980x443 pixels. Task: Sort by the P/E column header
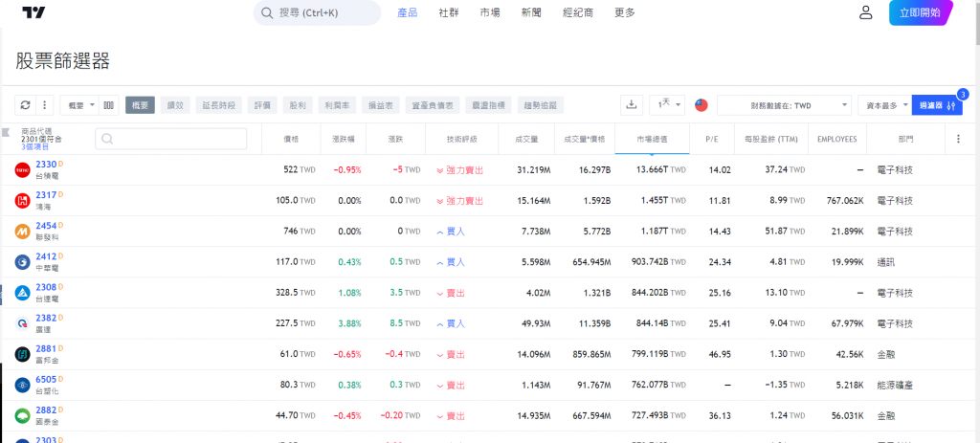pos(711,139)
